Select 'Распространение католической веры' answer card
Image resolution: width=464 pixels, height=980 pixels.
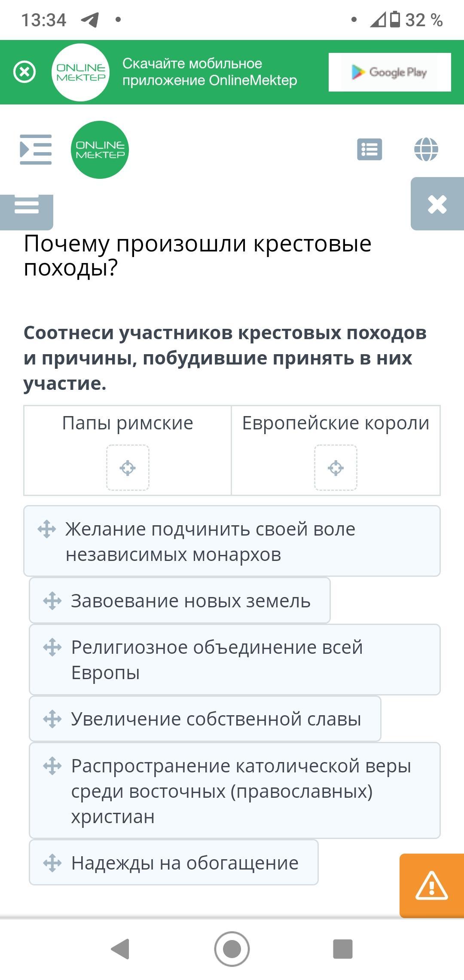(x=235, y=791)
